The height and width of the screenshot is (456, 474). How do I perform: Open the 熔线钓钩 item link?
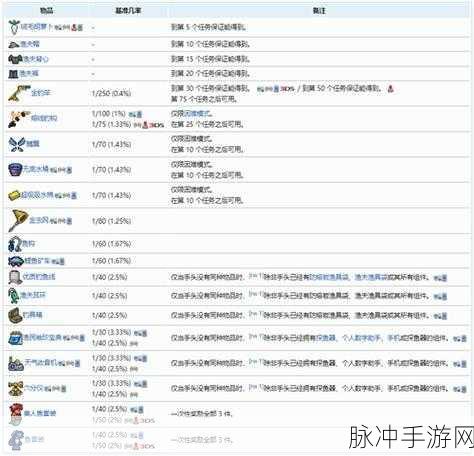(44, 118)
